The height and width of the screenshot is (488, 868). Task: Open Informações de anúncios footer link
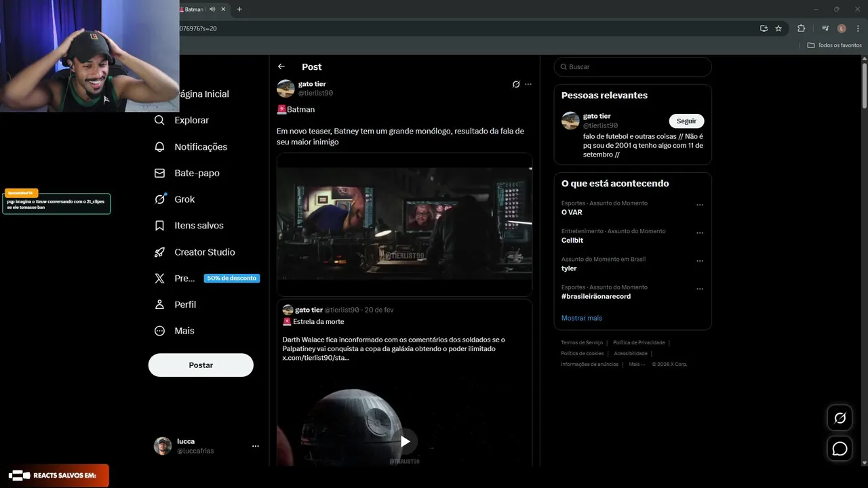click(589, 365)
